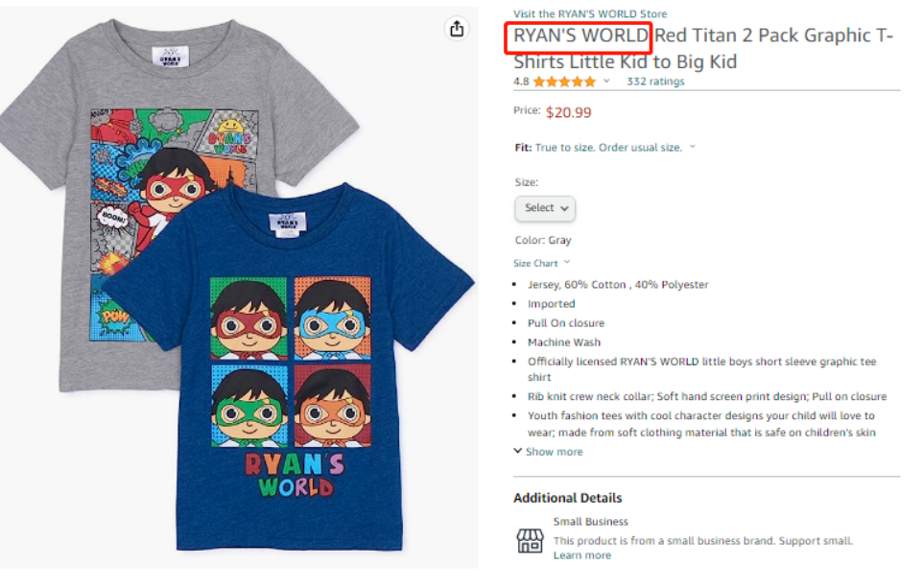Click the 4.8 rating number
Viewport: 922px width, 588px height.
[x=521, y=82]
